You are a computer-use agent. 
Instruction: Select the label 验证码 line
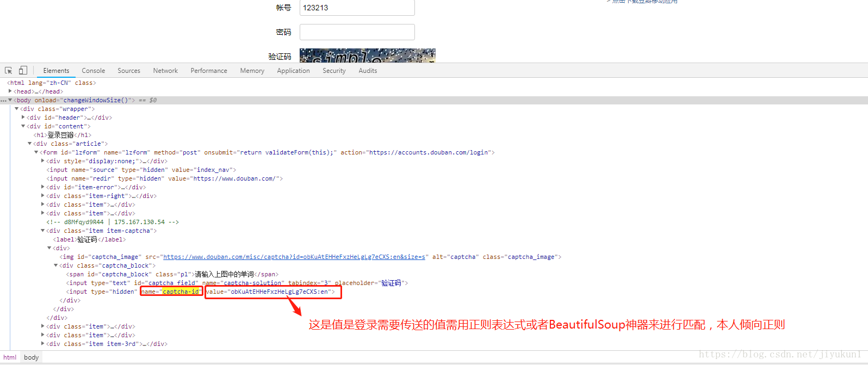click(x=89, y=239)
